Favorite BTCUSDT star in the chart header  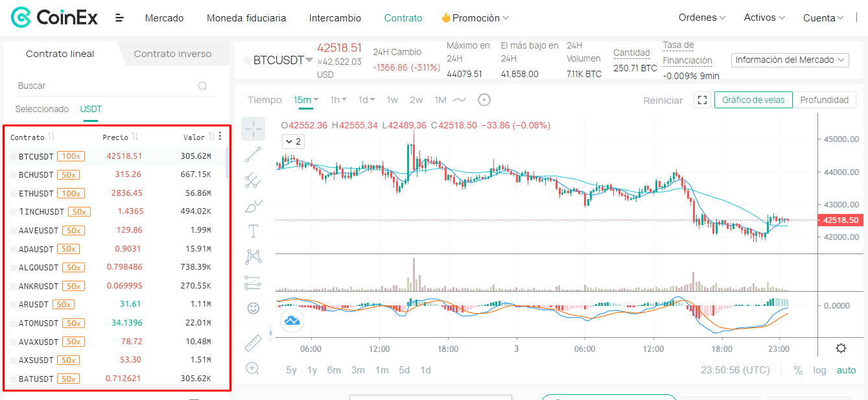(246, 60)
